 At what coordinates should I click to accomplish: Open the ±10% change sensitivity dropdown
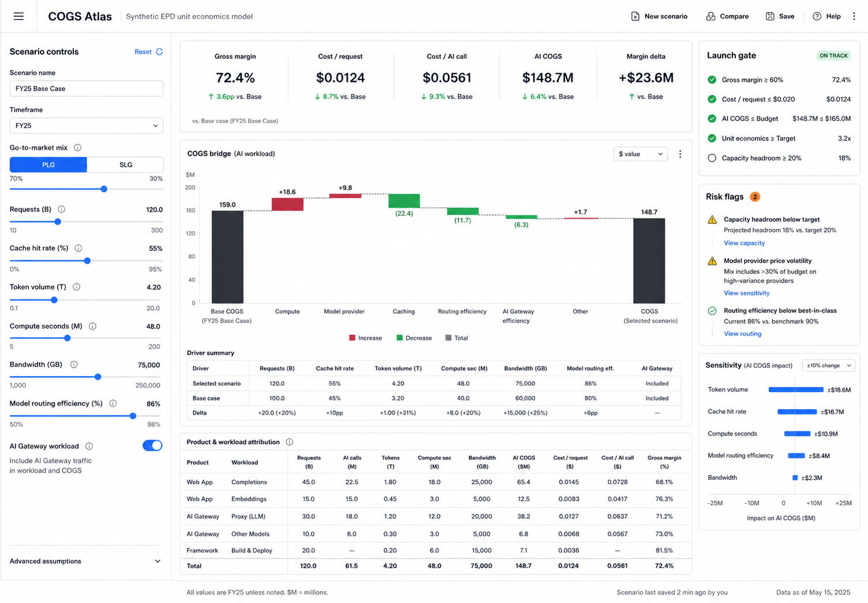(829, 365)
